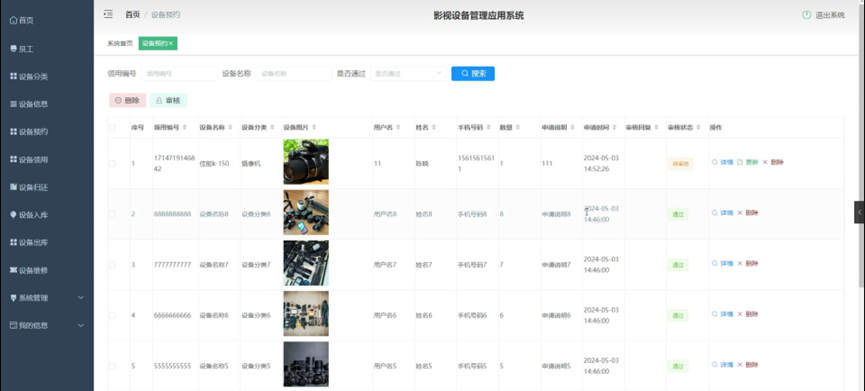Screen dimensions: 865x391
Task: Sort by the 审核状态 column arrows
Action: tap(697, 127)
